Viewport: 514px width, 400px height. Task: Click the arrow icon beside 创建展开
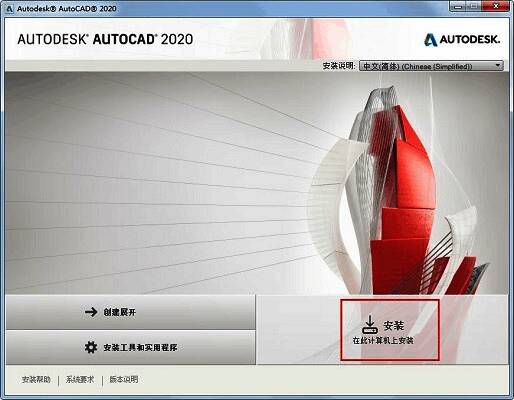[91, 312]
